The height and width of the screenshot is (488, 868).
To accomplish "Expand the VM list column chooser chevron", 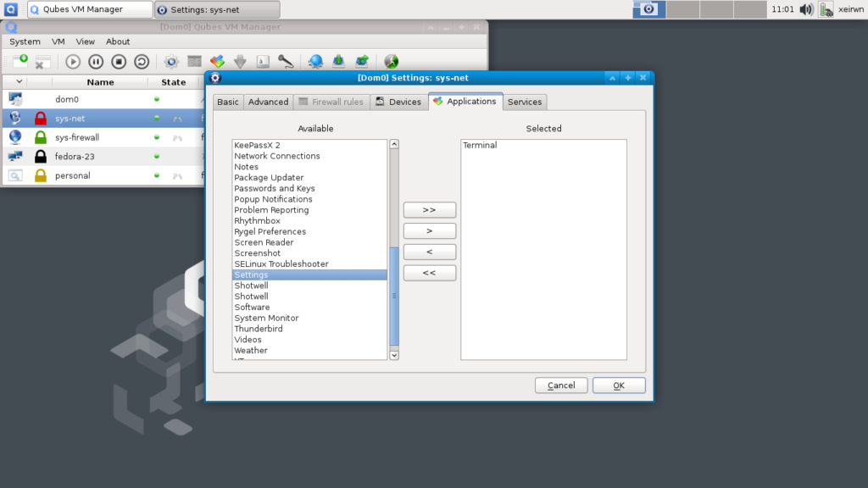I will coord(19,81).
